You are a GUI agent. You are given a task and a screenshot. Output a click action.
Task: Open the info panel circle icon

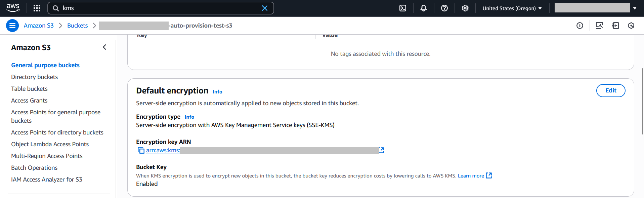click(x=580, y=26)
